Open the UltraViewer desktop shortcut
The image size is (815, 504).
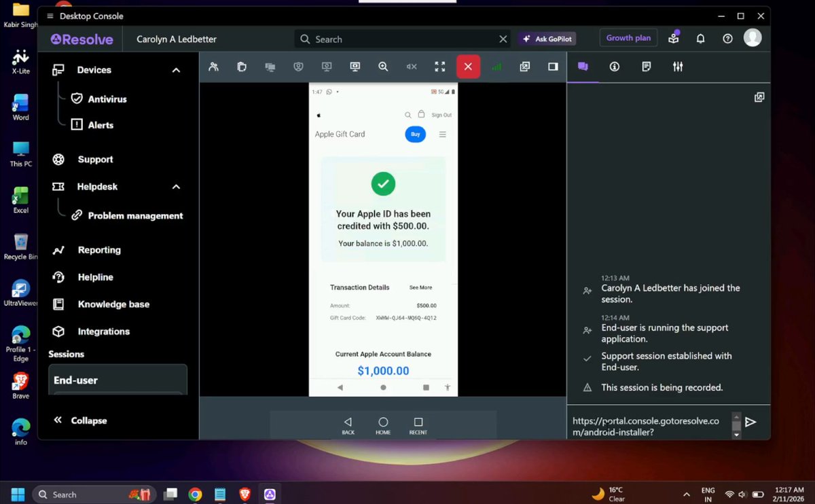click(20, 293)
